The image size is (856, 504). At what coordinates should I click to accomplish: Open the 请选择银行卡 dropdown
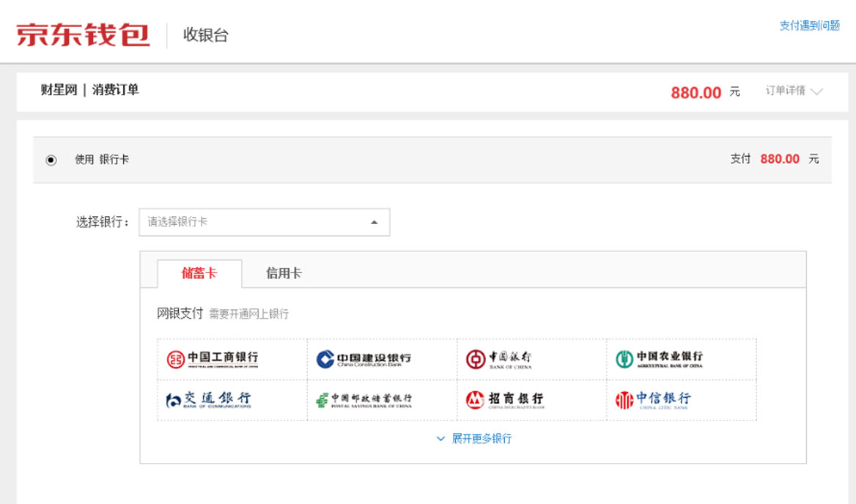coord(265,222)
